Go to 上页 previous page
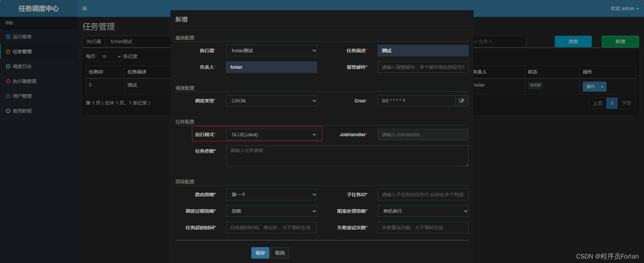 598,103
